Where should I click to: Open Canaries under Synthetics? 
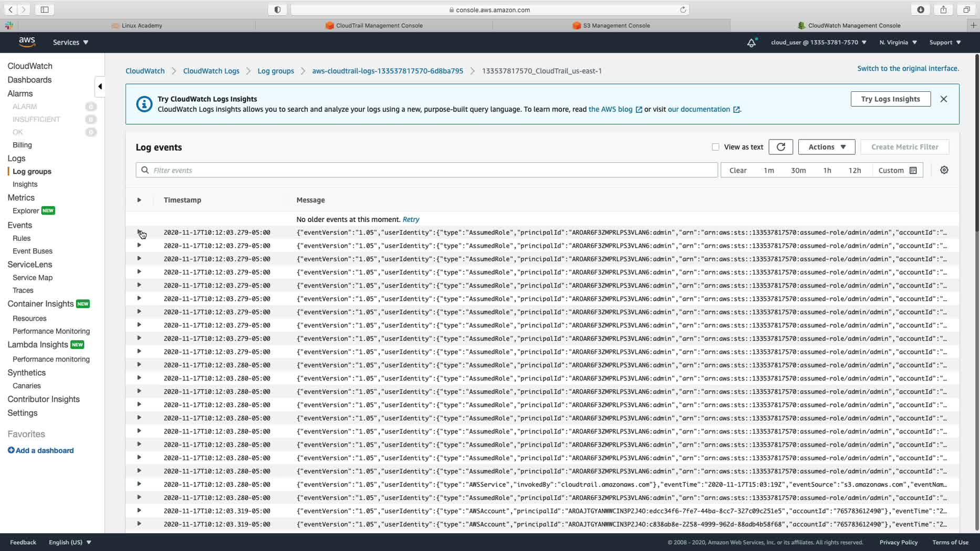[27, 386]
